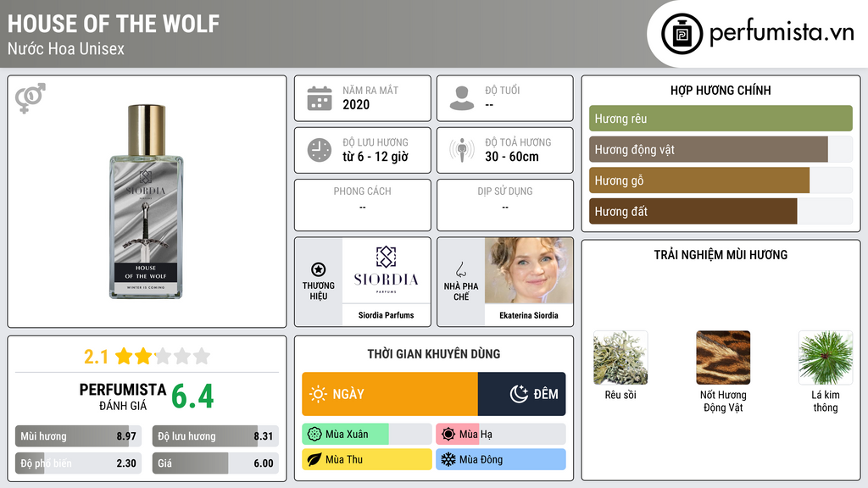Screen dimensions: 868x488
Task: Click the star badge icon above Thương hiệu
Action: pyautogui.click(x=319, y=269)
